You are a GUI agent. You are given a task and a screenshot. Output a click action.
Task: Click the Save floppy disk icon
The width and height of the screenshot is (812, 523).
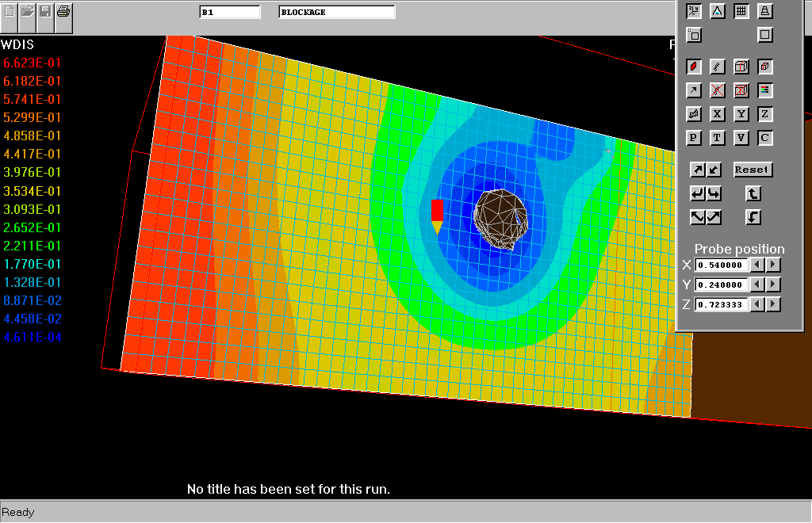pyautogui.click(x=46, y=12)
